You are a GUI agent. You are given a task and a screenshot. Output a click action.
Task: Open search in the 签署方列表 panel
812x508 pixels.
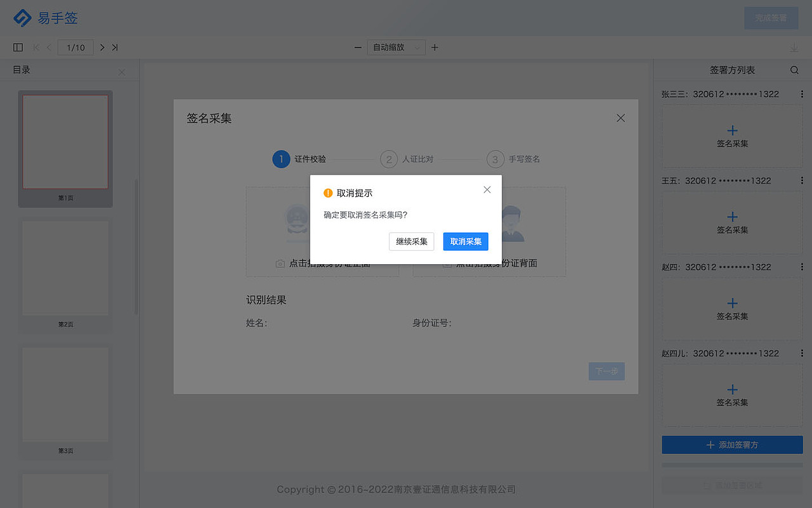tap(794, 70)
